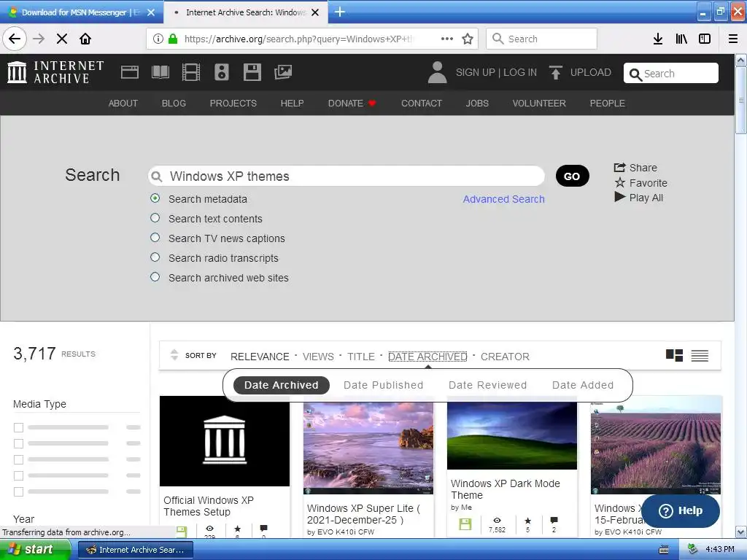The height and width of the screenshot is (560, 747).
Task: Toggle sort direction arrows beside SORT BY
Action: point(174,355)
